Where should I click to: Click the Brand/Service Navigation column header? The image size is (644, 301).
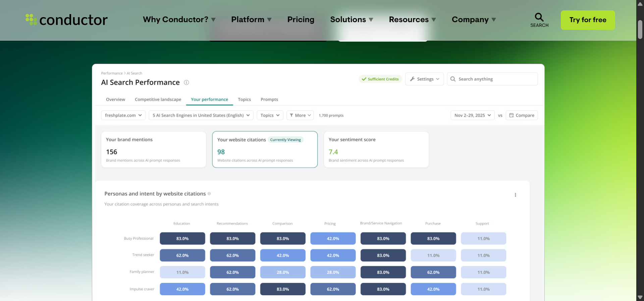pyautogui.click(x=381, y=223)
